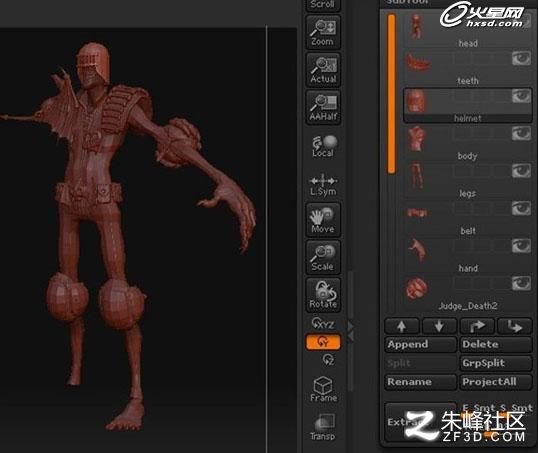This screenshot has width=538, height=453.
Task: Click the orange Y-axis rotation button
Action: (x=323, y=342)
